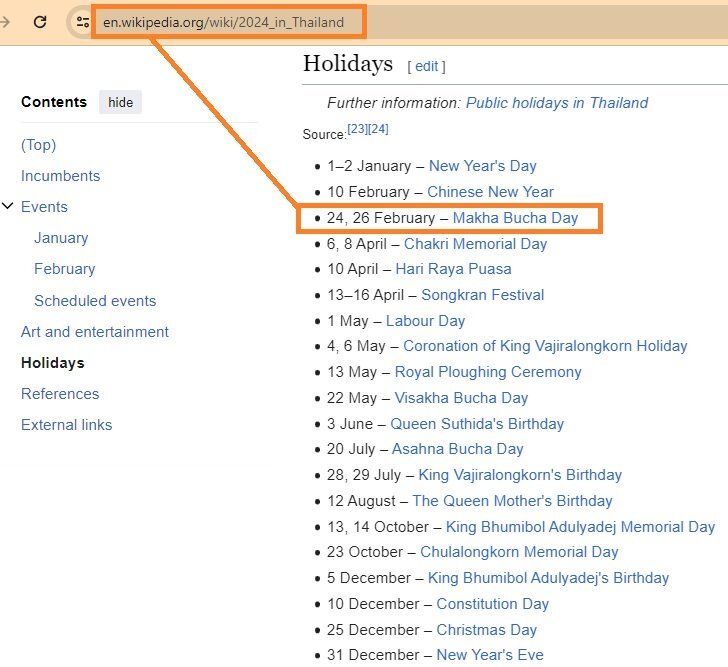This screenshot has height=667, width=728.
Task: Open the Chulalongkorn Memorial Day link
Action: click(519, 552)
